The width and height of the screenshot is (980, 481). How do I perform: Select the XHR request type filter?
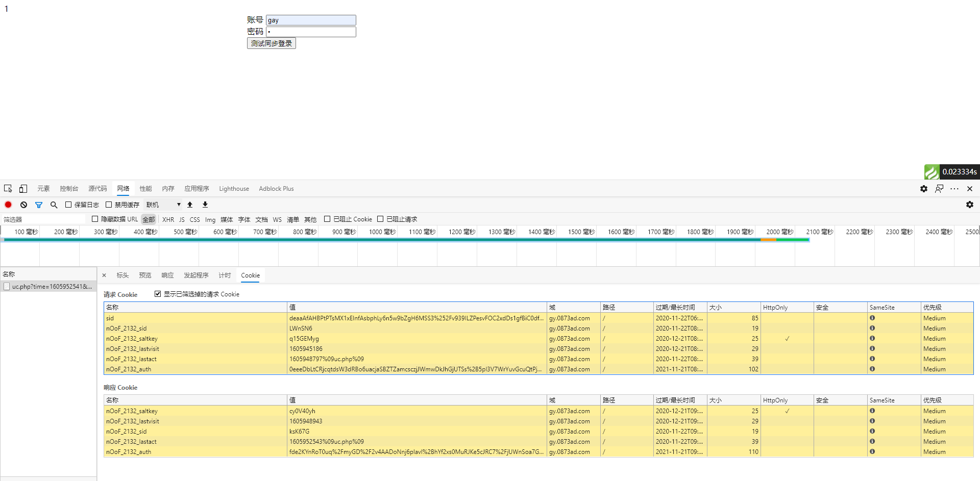[168, 219]
